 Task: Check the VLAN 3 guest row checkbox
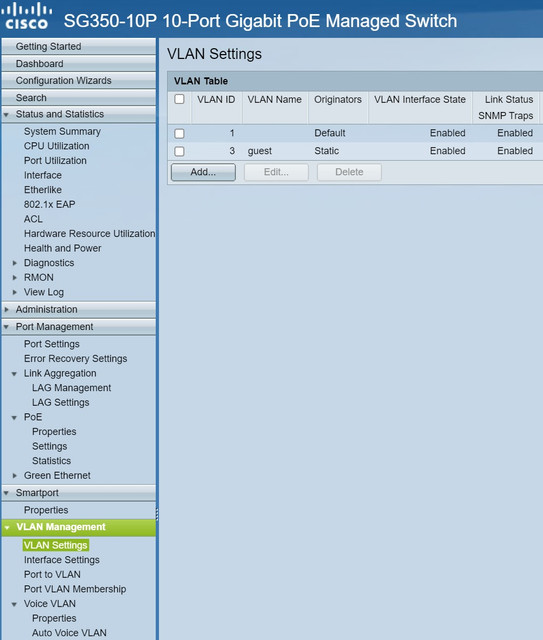[179, 151]
